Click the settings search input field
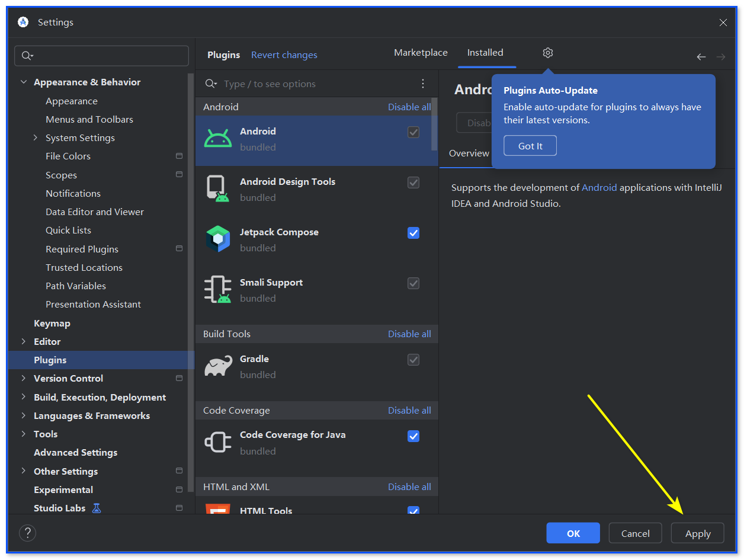This screenshot has height=560, width=744. point(101,56)
